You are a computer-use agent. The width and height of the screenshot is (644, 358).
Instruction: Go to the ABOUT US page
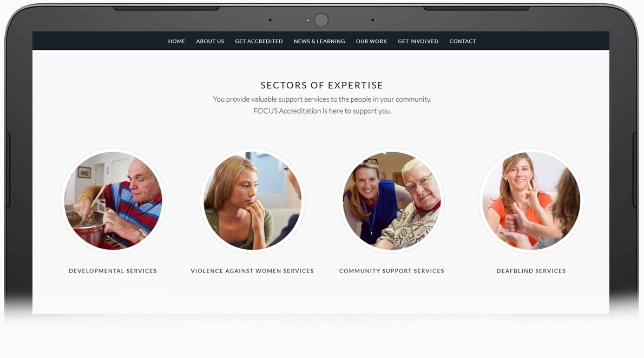click(x=210, y=42)
